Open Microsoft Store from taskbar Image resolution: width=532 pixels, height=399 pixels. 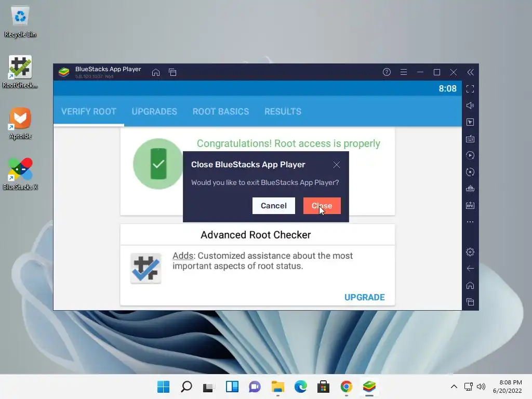click(323, 387)
